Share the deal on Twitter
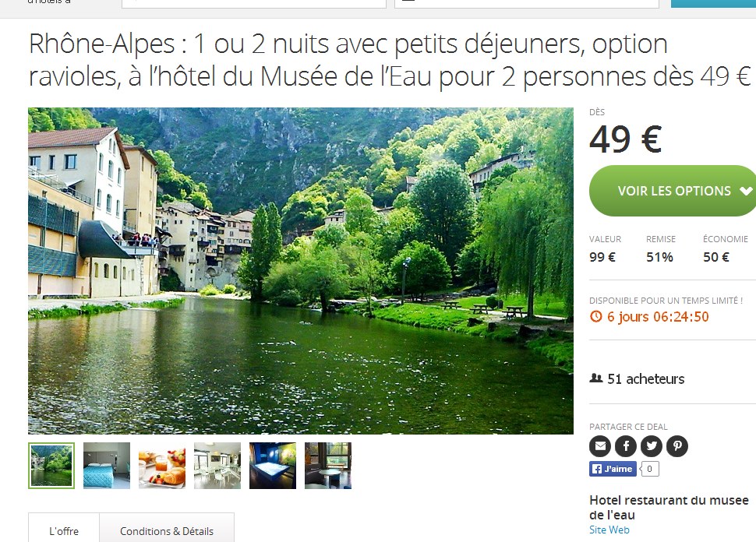 (652, 446)
